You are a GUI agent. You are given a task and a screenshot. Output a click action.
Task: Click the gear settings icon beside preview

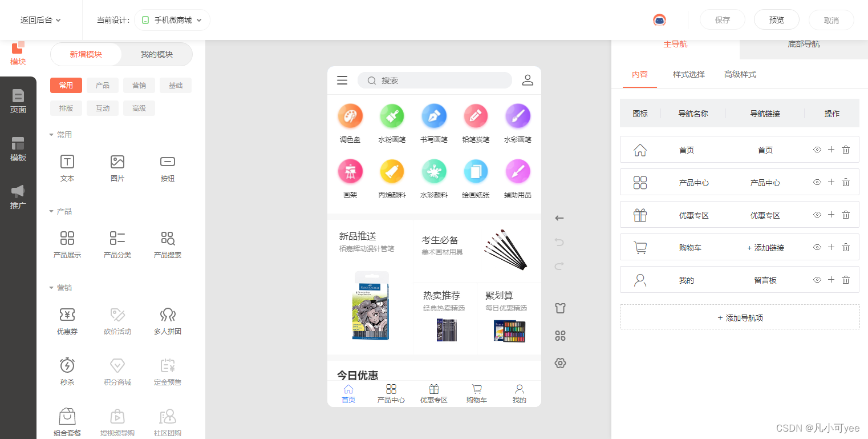(x=560, y=363)
